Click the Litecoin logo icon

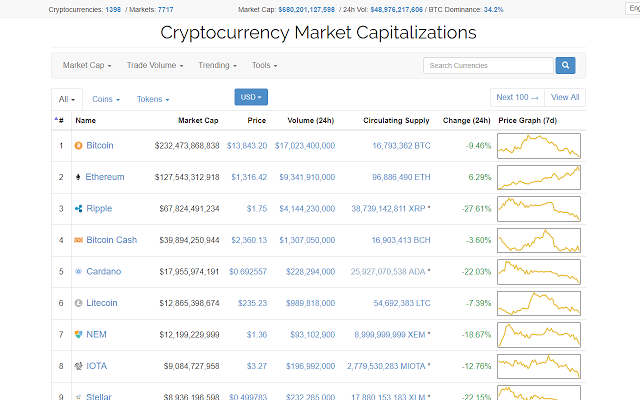click(x=78, y=303)
